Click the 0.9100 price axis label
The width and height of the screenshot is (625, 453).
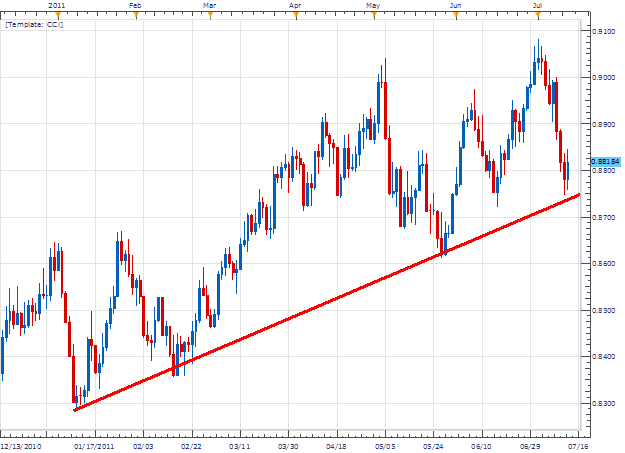pos(603,31)
